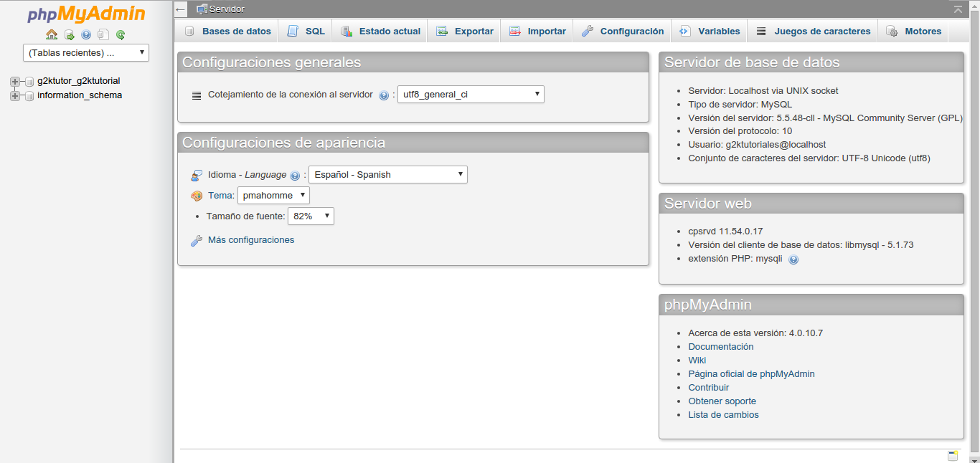Open the Configuración tab
This screenshot has width=980, height=463.
[x=623, y=31]
